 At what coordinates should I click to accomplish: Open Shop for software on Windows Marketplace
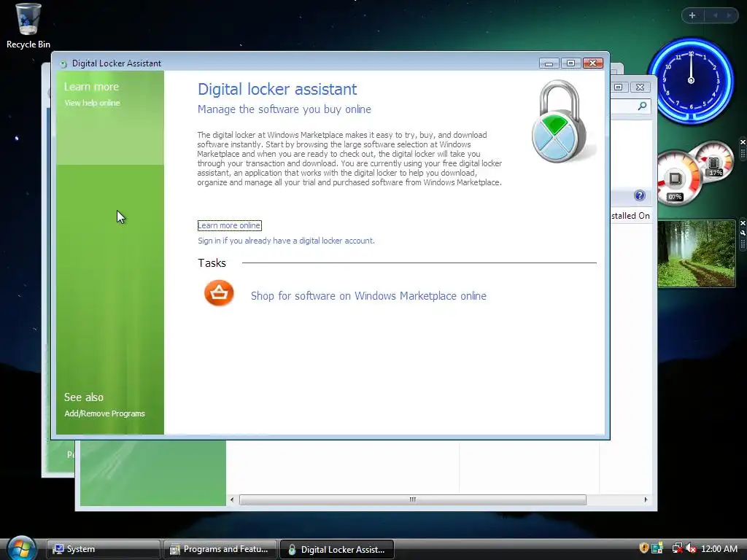pos(368,296)
